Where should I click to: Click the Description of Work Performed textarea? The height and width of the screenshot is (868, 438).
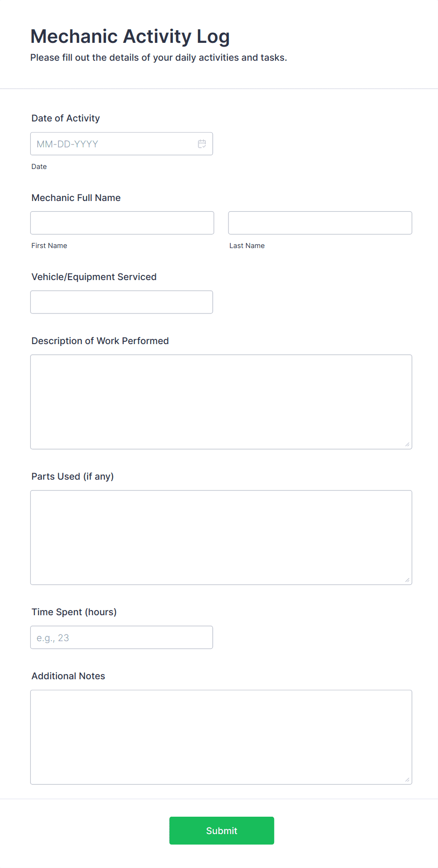pyautogui.click(x=220, y=400)
